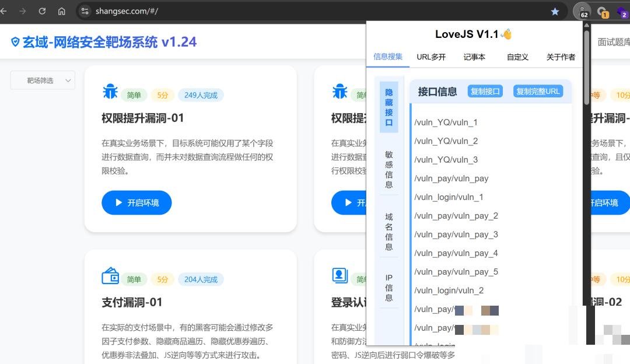Click the 简单 tag on 权限提升漏洞-01
The height and width of the screenshot is (364, 630).
coord(134,95)
